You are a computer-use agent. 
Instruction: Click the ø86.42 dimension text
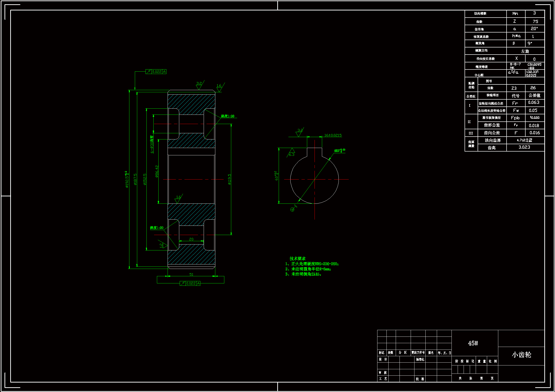pyautogui.click(x=157, y=171)
